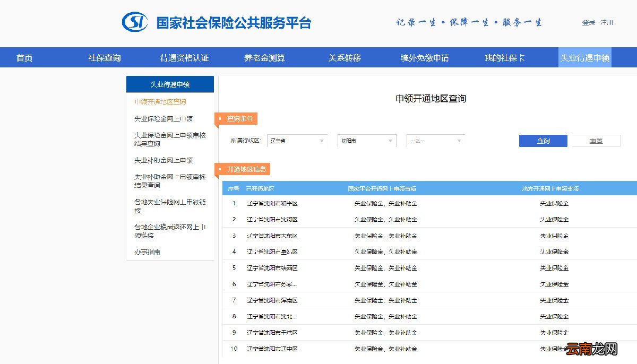Expand the 辽宁省 province dropdown
The height and width of the screenshot is (364, 637).
297,141
